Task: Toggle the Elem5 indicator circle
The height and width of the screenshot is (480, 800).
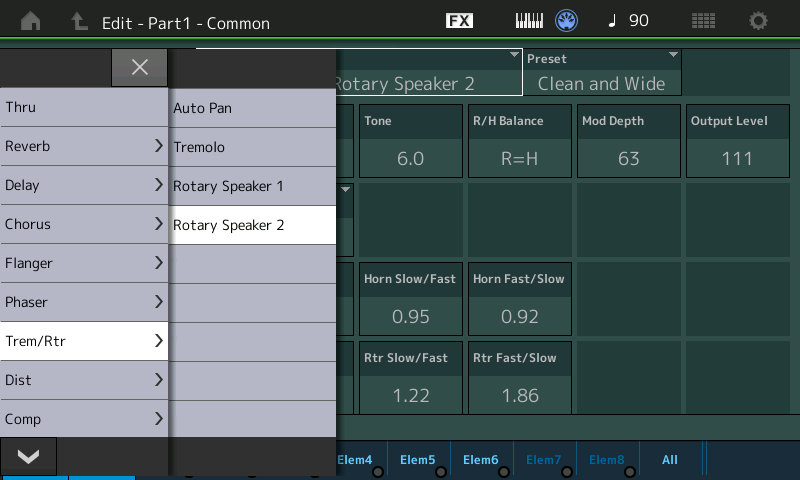Action: click(x=441, y=472)
